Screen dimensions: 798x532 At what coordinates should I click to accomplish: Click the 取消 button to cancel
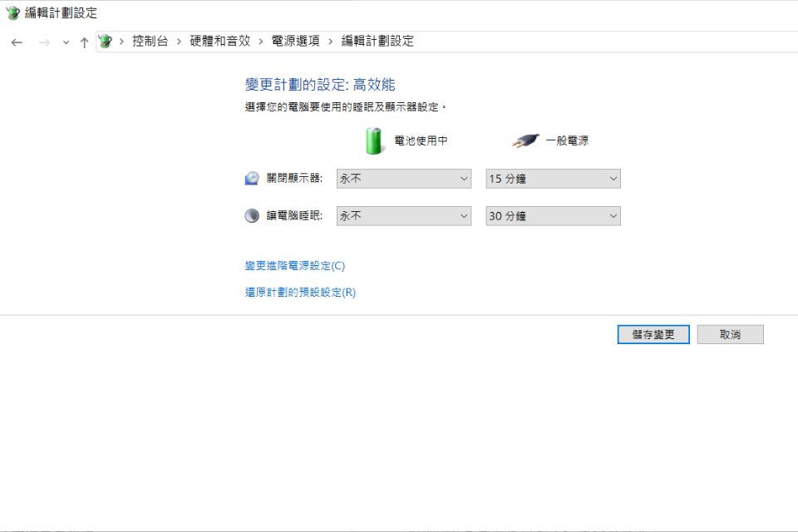pos(730,333)
